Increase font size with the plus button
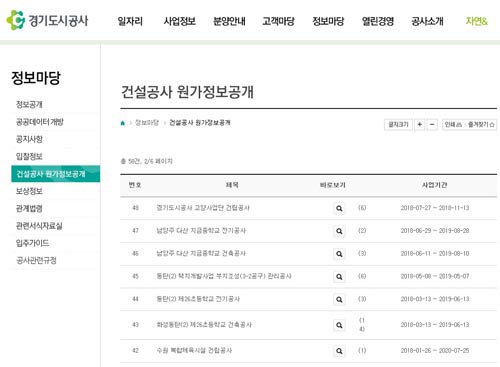Screen dimensions: 500x367 [x=419, y=124]
